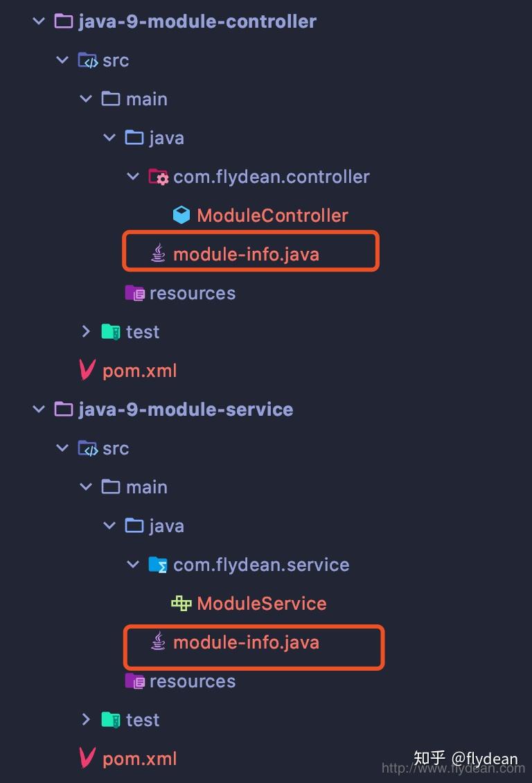This screenshot has width=532, height=783.
Task: Select the controller module's main folder
Action: pyautogui.click(x=146, y=99)
